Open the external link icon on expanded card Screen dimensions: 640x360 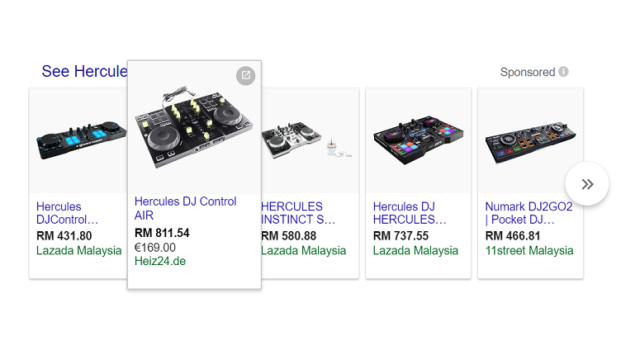click(x=246, y=76)
